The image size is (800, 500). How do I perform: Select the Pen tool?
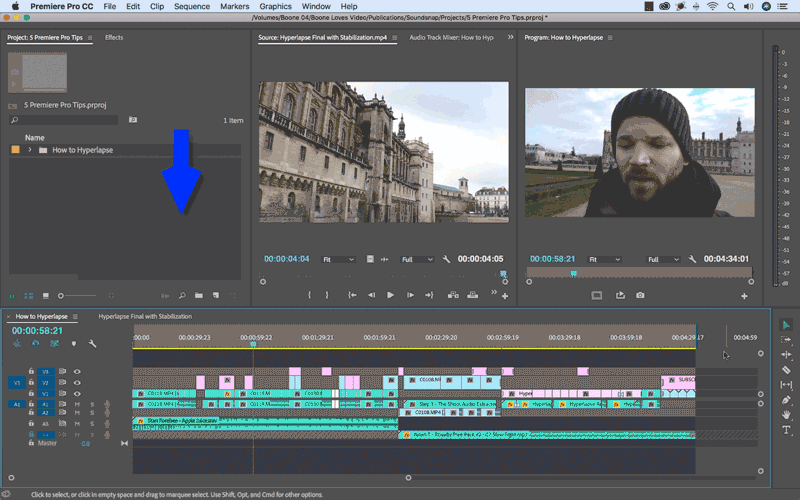click(x=786, y=400)
